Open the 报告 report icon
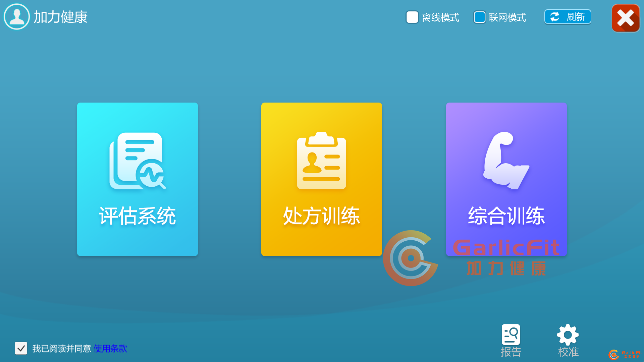Image resolution: width=644 pixels, height=362 pixels. [511, 334]
